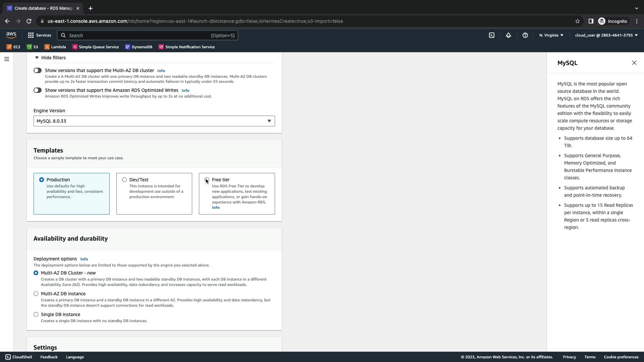Screen dimensions: 644x362
Task: Collapse the Hide filters section
Action: pyautogui.click(x=50, y=58)
